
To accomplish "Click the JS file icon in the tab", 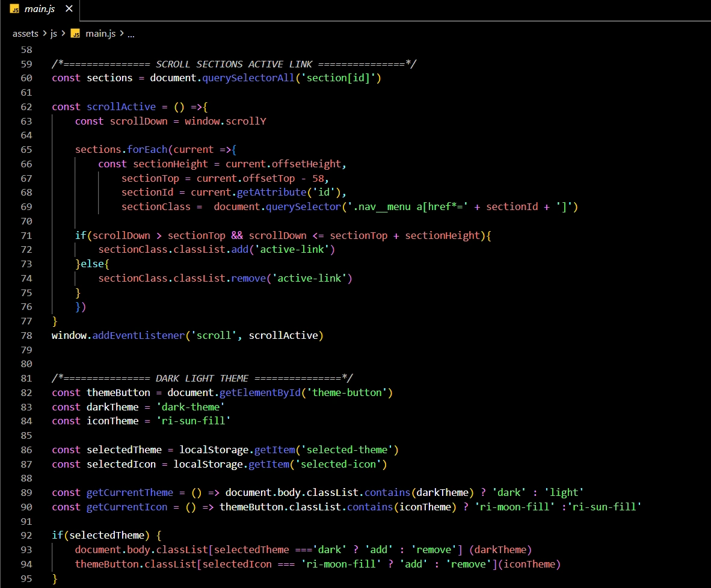I will [14, 9].
